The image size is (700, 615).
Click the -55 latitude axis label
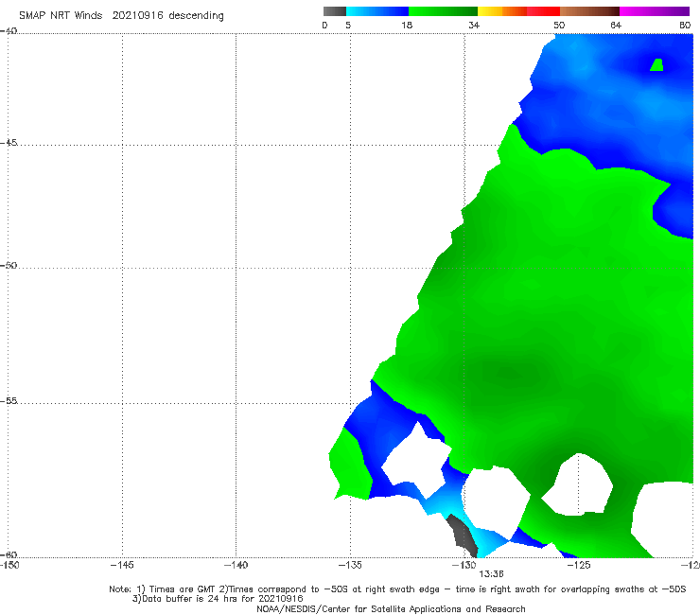click(9, 400)
